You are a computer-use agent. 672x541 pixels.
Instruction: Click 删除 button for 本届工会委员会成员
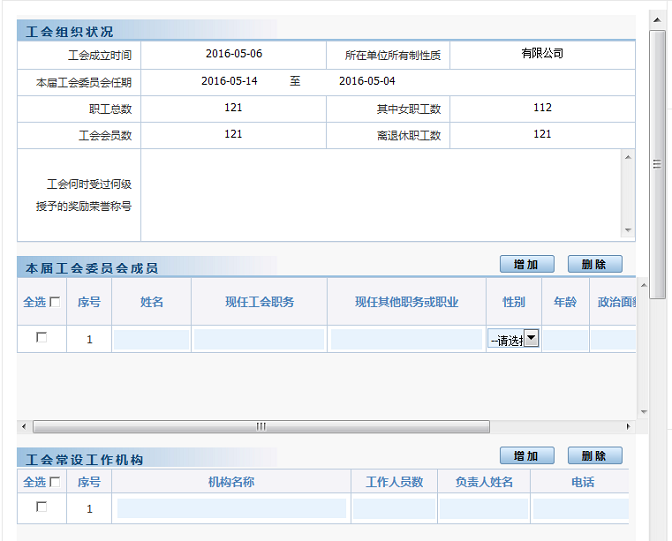594,264
